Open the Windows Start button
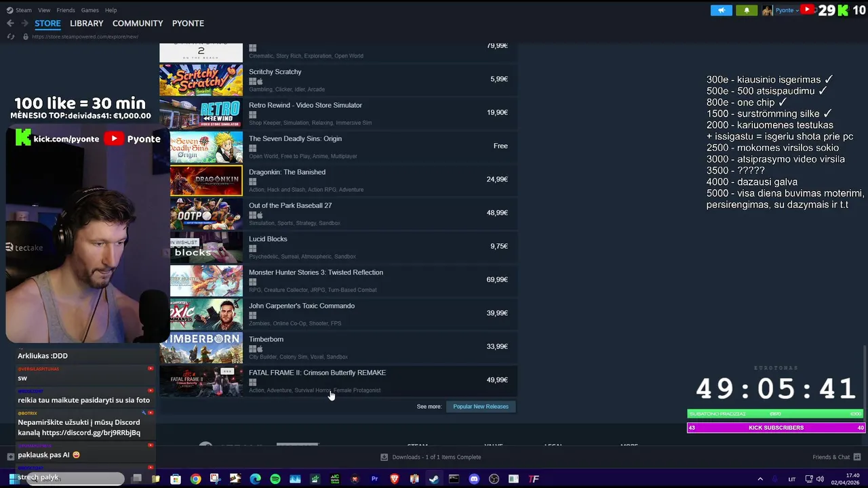This screenshot has height=488, width=868. tap(13, 479)
